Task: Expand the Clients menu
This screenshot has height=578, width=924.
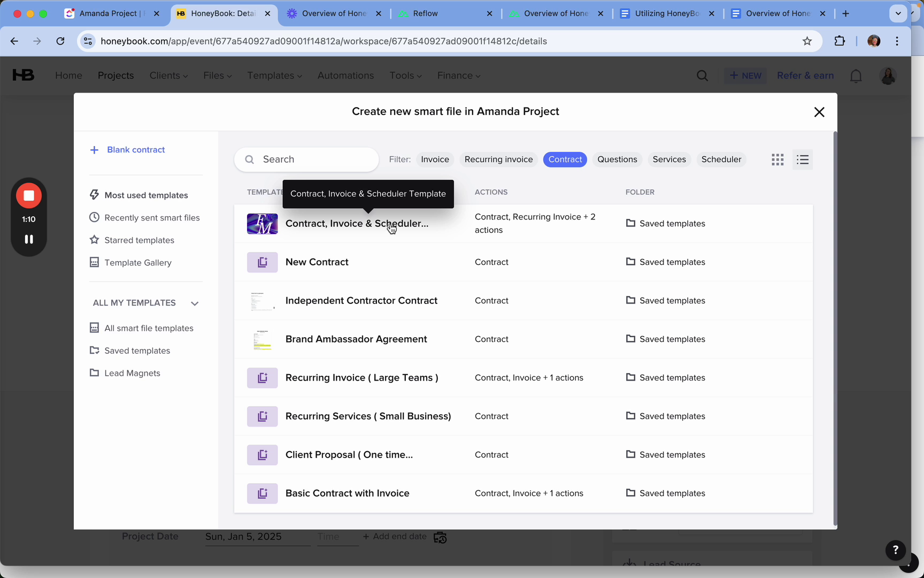Action: click(168, 75)
